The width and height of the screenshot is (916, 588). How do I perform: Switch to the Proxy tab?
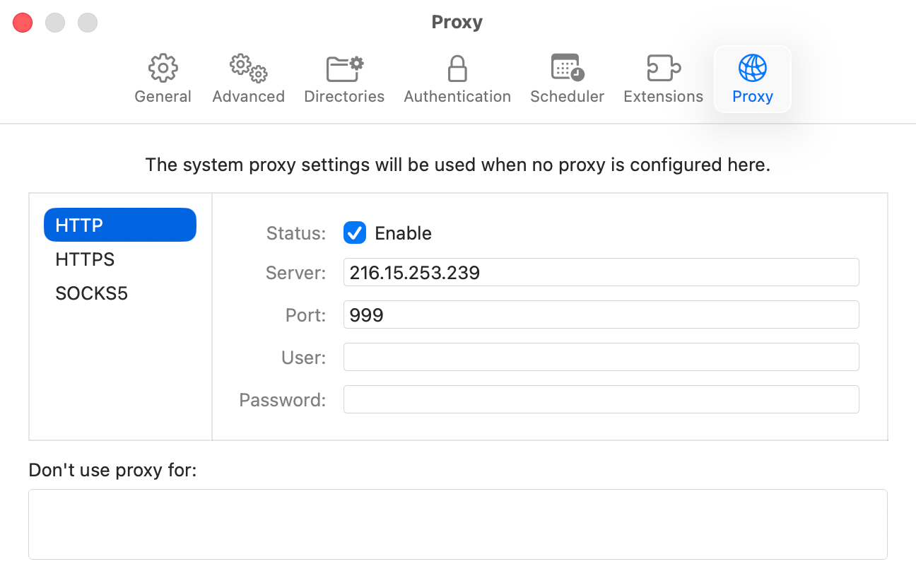pos(752,78)
